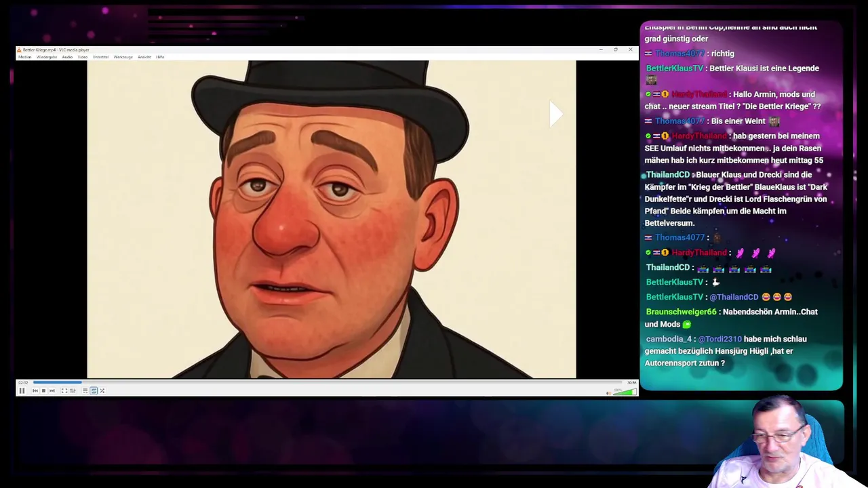Click ThailandCD name beside 'Blauer Klaus' message

click(x=667, y=175)
